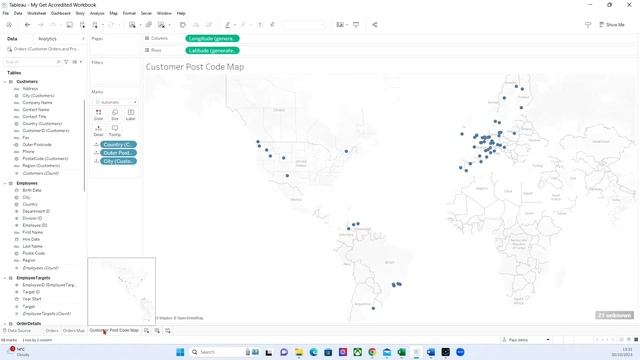Collapse the OrderDetails table in Data pane
This screenshot has height=360, width=640.
point(5,324)
